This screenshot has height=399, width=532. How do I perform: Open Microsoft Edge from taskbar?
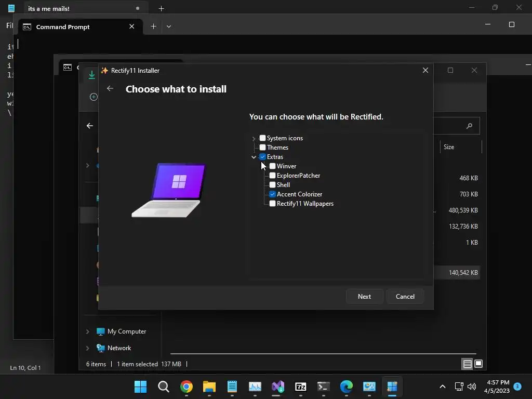coord(347,387)
